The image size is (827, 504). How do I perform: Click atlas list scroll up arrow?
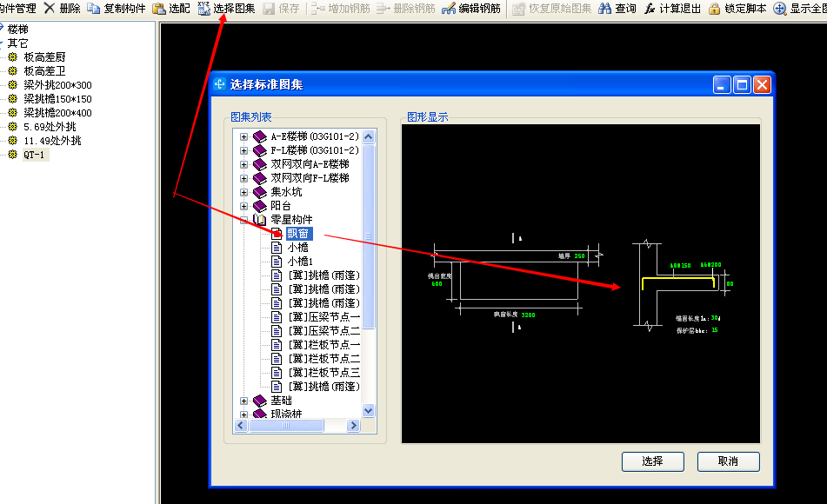(x=368, y=136)
